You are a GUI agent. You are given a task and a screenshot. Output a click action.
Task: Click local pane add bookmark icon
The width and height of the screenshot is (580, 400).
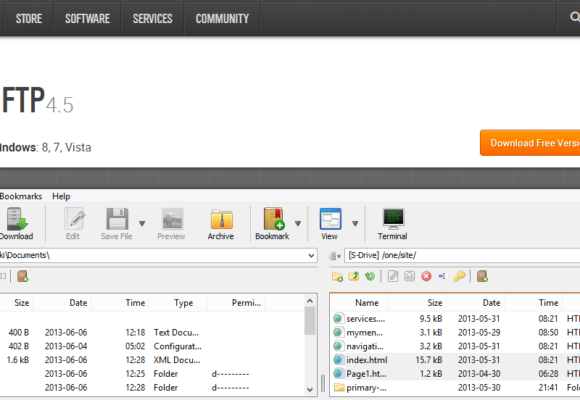pyautogui.click(x=22, y=276)
